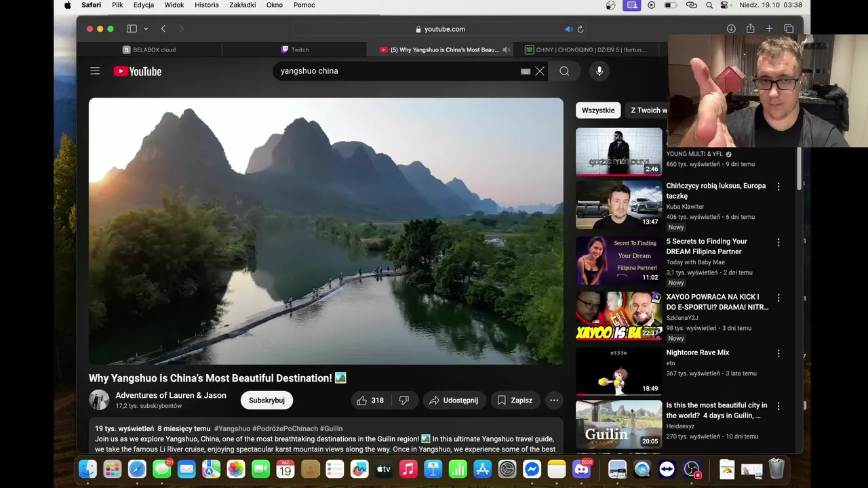
Task: Open the Kuba Klawiter 13:47 thumbnail
Action: pyautogui.click(x=619, y=205)
